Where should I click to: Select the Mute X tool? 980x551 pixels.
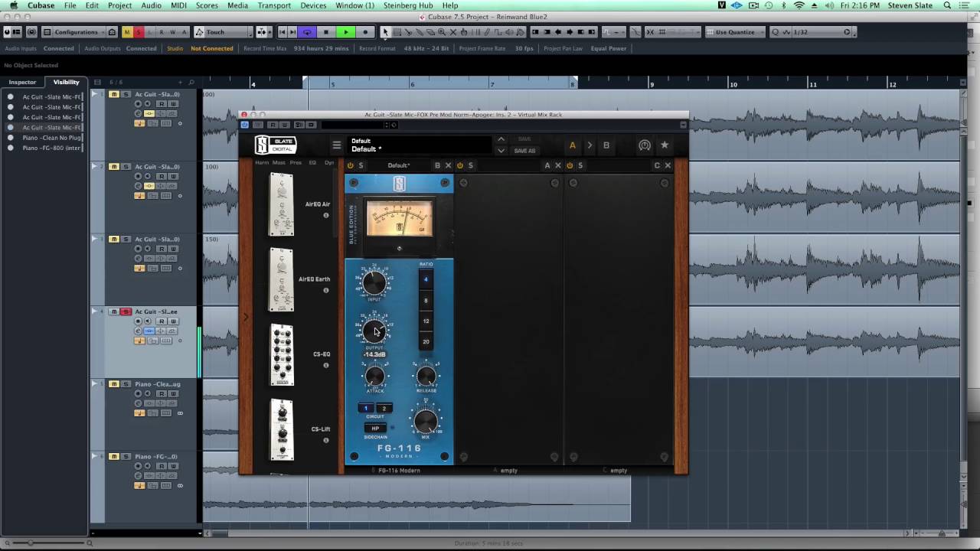tap(452, 32)
